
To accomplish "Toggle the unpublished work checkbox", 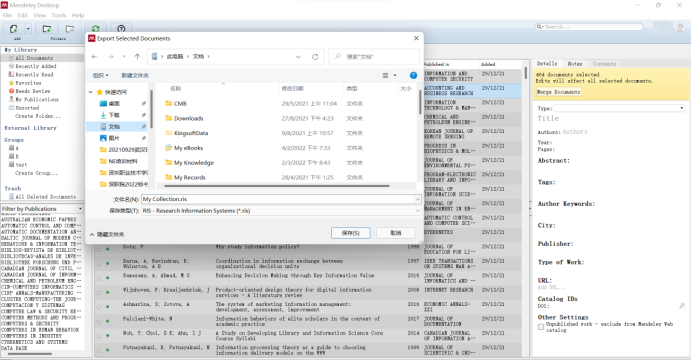I will point(541,327).
